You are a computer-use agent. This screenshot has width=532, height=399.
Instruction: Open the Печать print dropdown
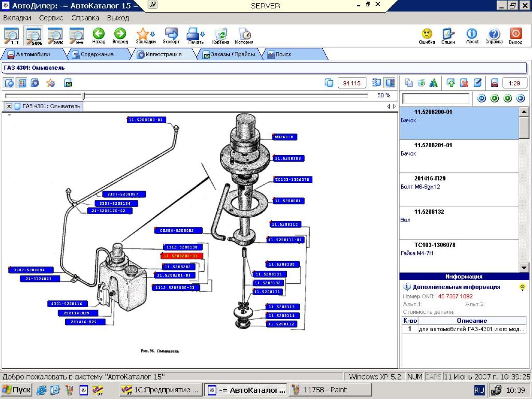coord(195,34)
